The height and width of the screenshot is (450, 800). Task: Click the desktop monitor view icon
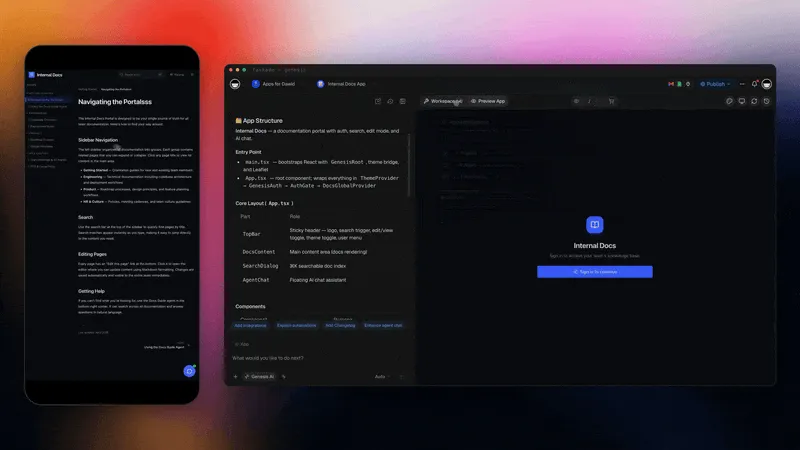tap(742, 101)
